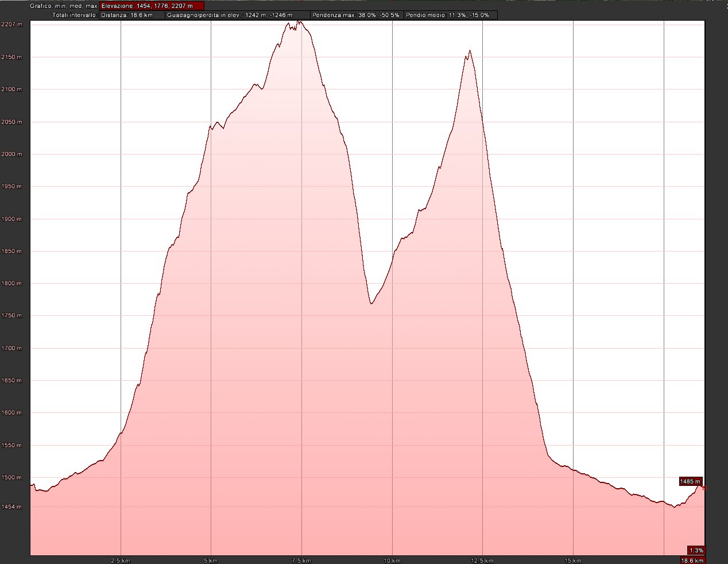The height and width of the screenshot is (564, 728).
Task: Select the red cursor marker at profile end
Action: pyautogui.click(x=704, y=488)
